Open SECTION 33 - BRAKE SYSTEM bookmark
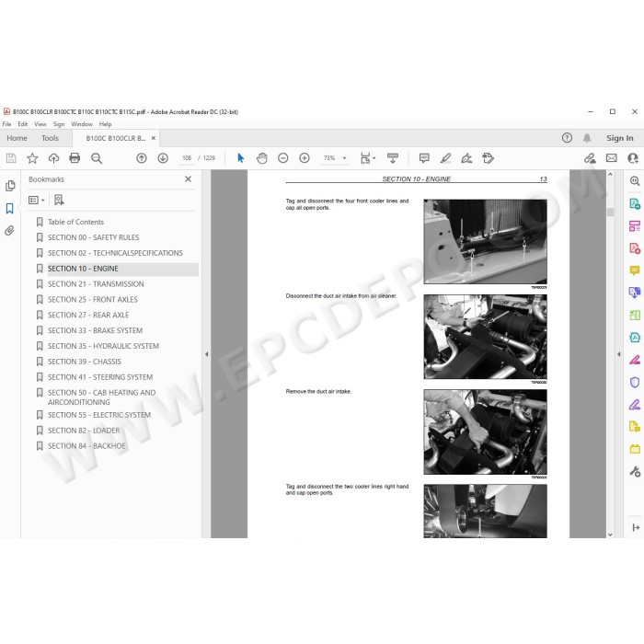 click(95, 330)
